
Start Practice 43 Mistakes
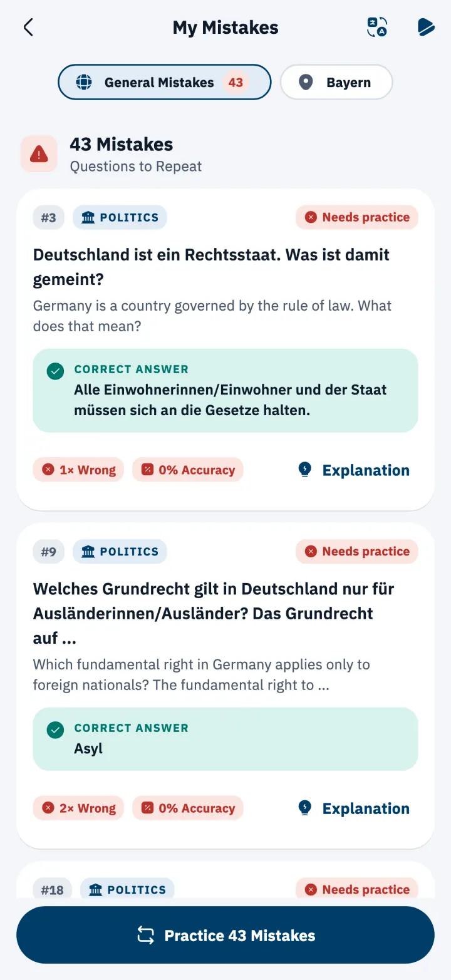coord(225,935)
